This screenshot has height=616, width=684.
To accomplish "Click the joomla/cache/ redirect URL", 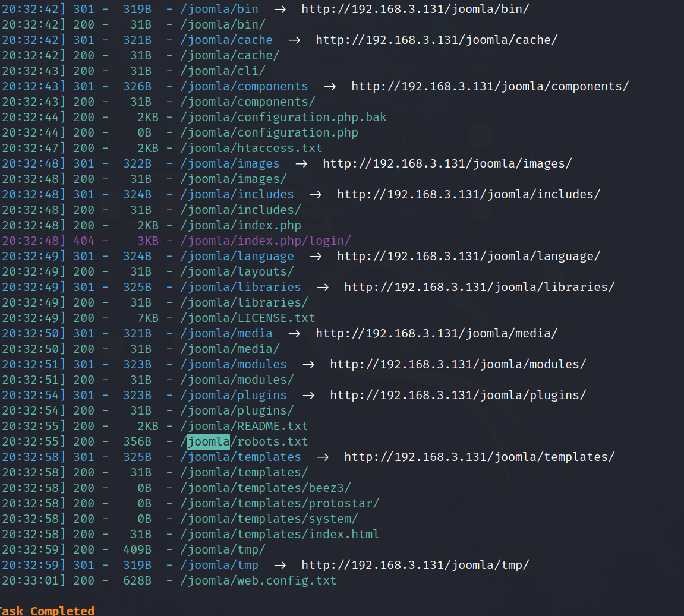I will (436, 40).
